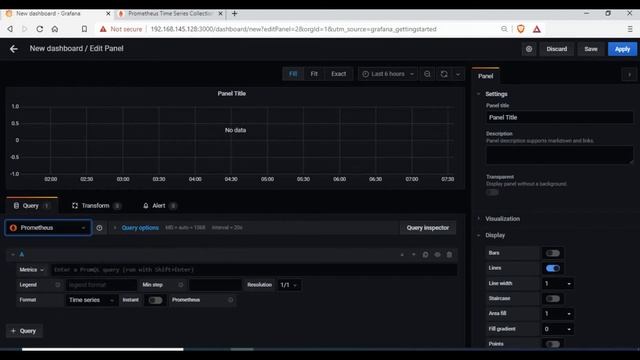
Task: Open the Resolution 1/1 dropdown
Action: tap(289, 285)
